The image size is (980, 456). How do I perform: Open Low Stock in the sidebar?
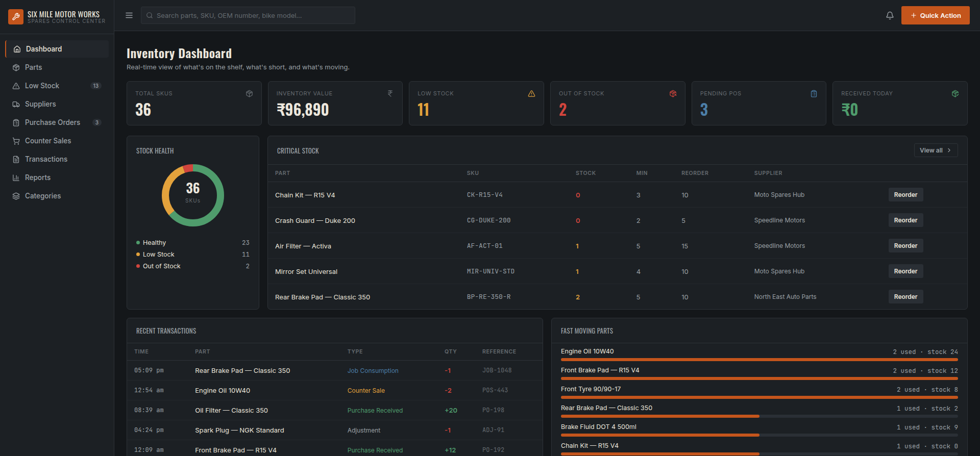point(57,86)
